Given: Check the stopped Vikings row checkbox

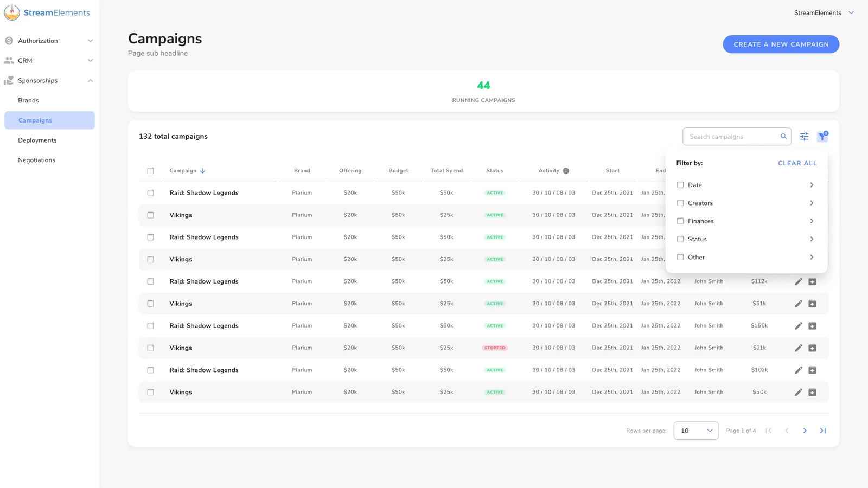Looking at the screenshot, I should point(151,348).
